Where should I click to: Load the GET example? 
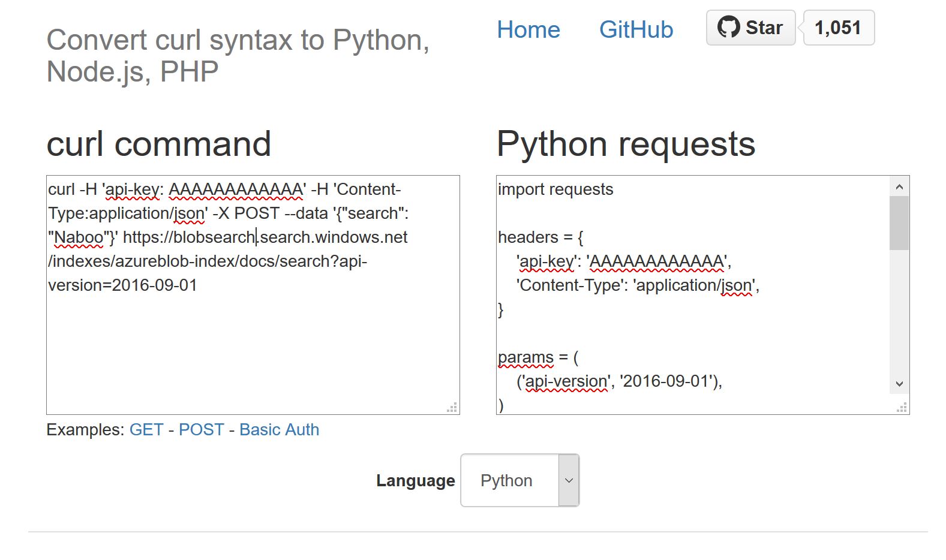146,429
